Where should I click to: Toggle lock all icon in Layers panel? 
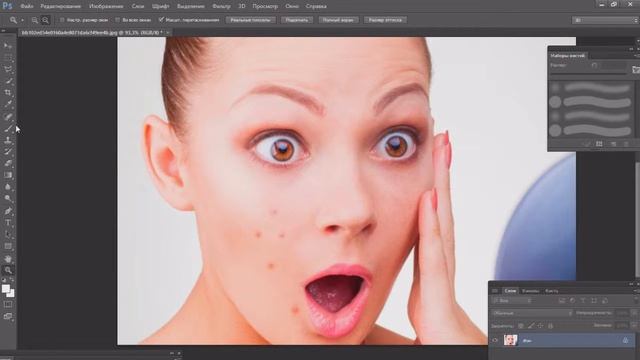coord(550,326)
